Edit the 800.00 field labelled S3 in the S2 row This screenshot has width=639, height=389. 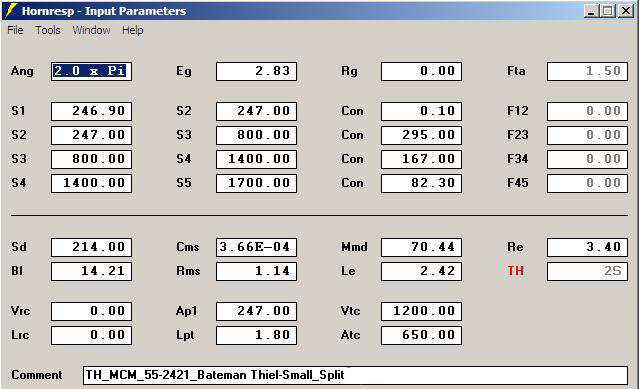point(256,135)
